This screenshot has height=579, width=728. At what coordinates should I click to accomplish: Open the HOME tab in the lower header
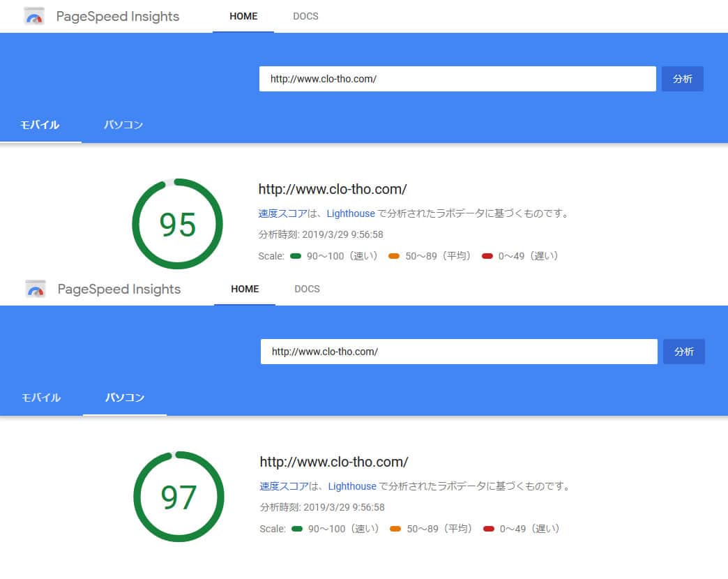point(245,289)
